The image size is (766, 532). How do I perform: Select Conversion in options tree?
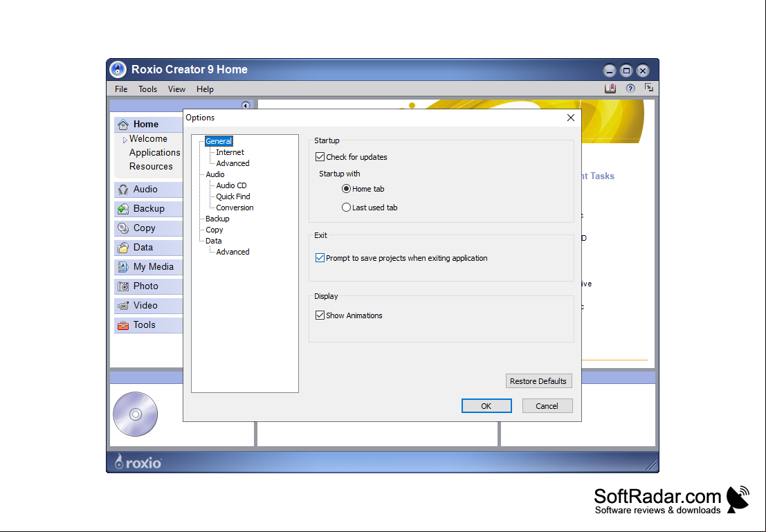click(235, 208)
